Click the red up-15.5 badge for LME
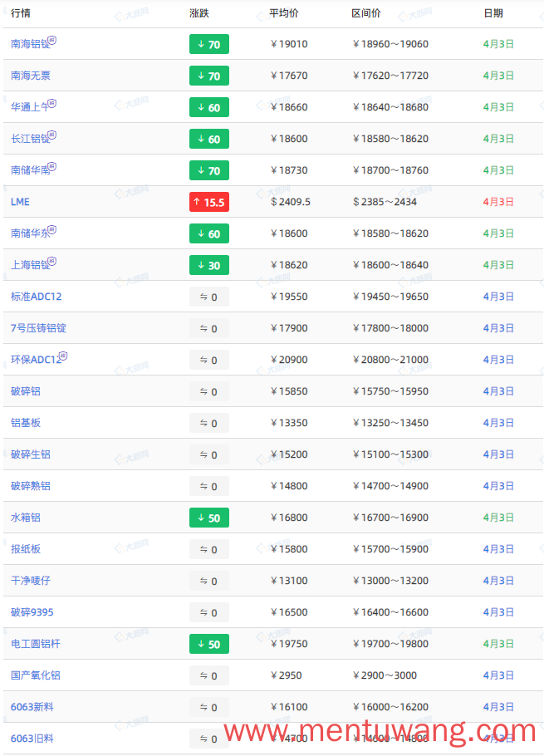This screenshot has width=544, height=756. [x=209, y=202]
